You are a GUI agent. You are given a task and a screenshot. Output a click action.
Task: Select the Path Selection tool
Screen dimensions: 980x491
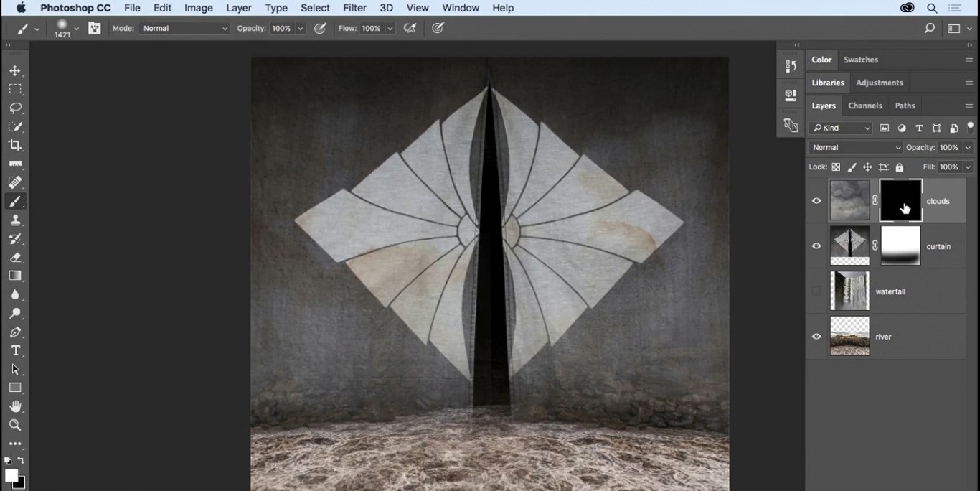tap(15, 370)
